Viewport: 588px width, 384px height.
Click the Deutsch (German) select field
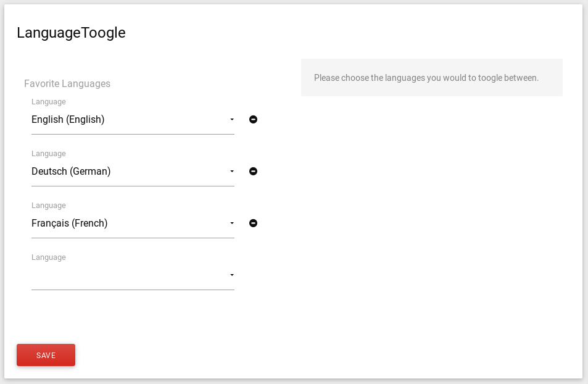pyautogui.click(x=133, y=171)
